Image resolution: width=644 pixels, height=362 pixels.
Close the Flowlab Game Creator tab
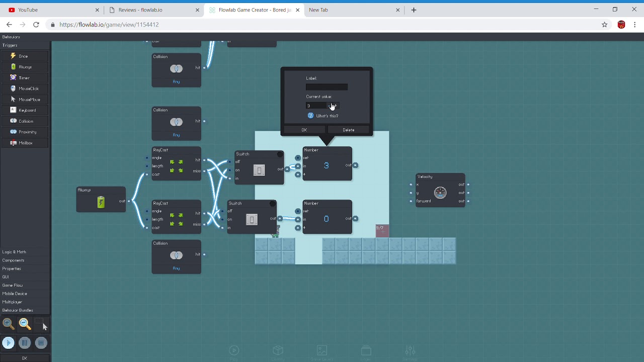pyautogui.click(x=298, y=10)
